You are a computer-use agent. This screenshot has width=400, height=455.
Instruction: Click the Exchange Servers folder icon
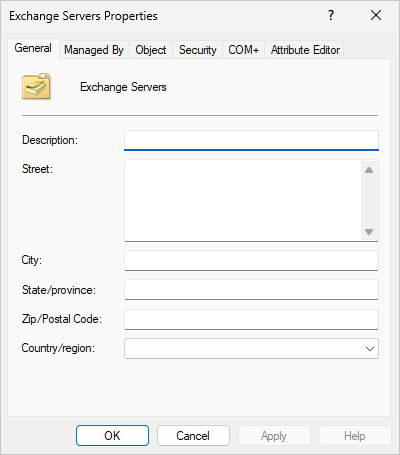point(36,87)
